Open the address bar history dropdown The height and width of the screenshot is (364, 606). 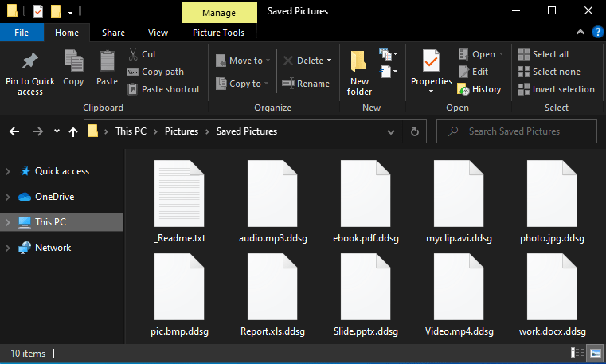tap(390, 131)
